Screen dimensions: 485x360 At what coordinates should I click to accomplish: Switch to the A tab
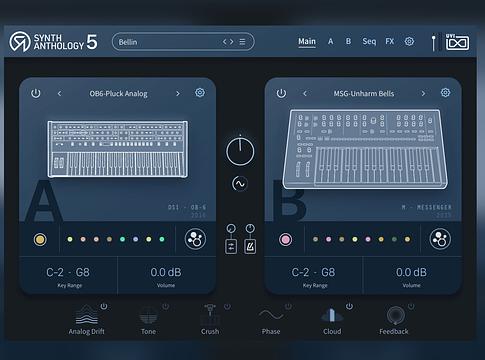pos(330,41)
